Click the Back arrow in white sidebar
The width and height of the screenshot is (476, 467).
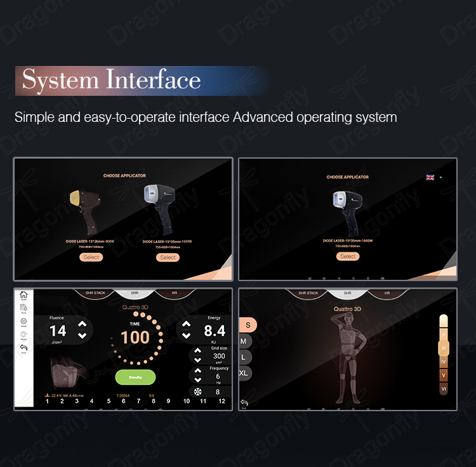pos(23,348)
